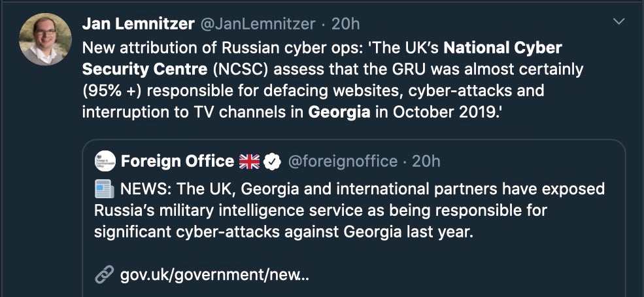This screenshot has width=644, height=297.
Task: Open Jan Lemnitzer's profile photo
Action: coord(45,39)
